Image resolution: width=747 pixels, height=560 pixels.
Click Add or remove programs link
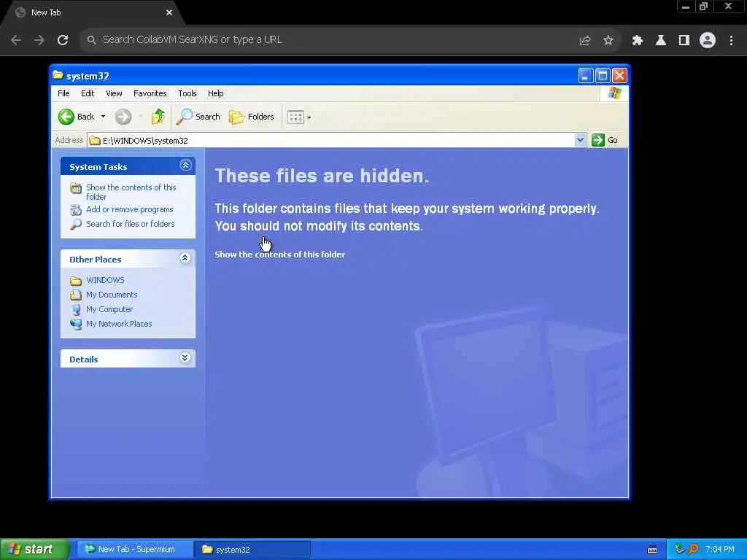130,209
